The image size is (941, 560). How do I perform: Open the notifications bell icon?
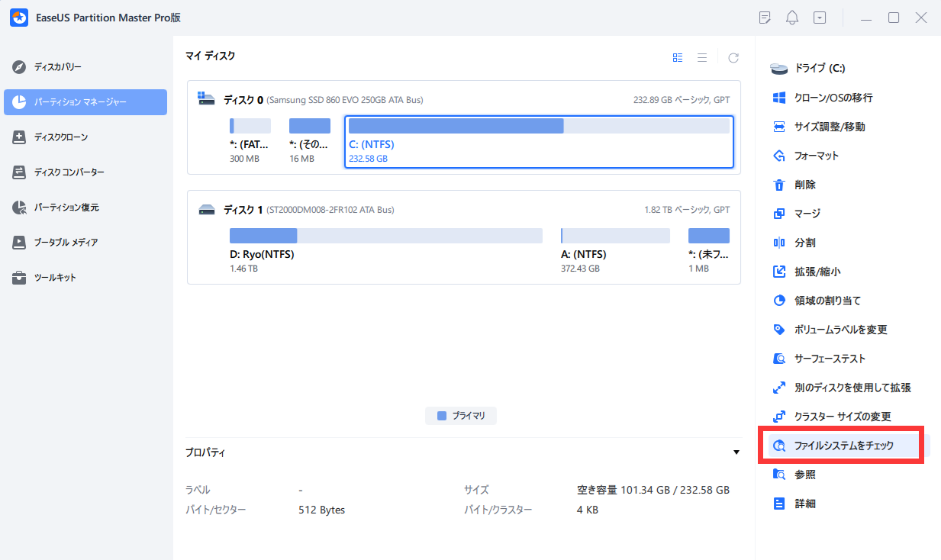tap(792, 18)
